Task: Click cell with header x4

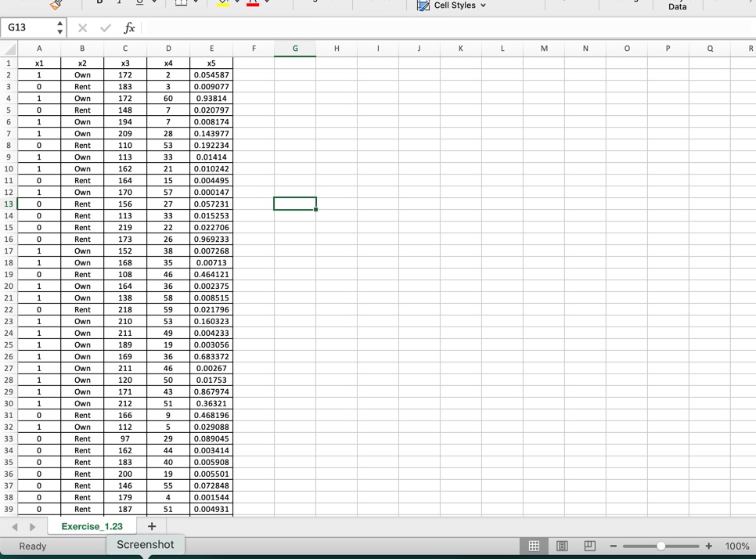Action: 167,63
